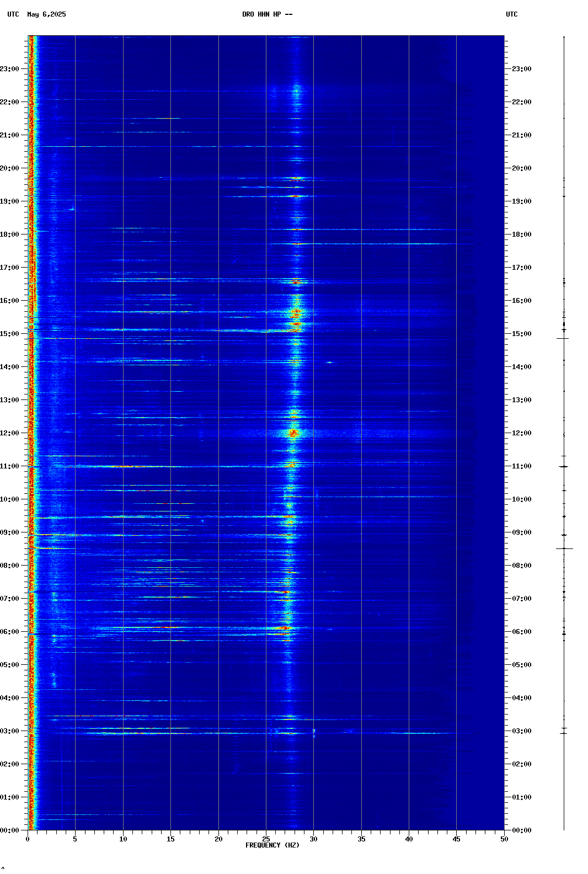Click the '45' frequency tick label
This screenshot has width=588, height=874.
pos(456,839)
